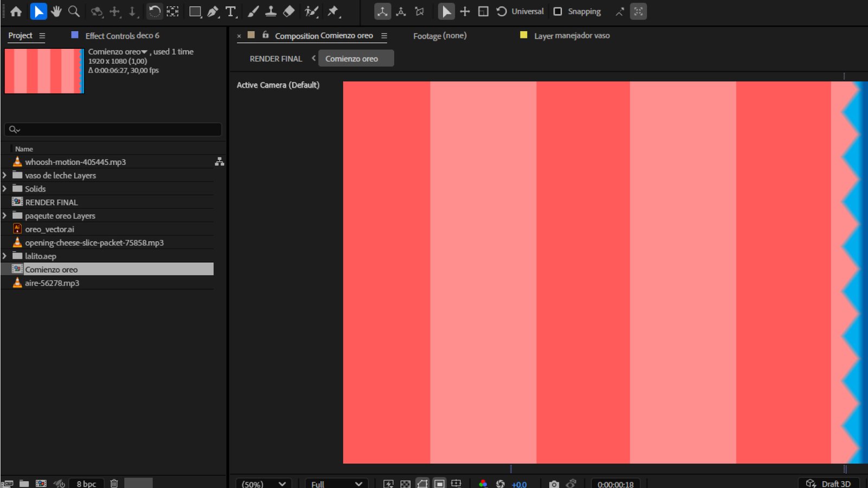Toggle snap along edges extension icon
This screenshot has height=488, width=868.
(x=620, y=11)
